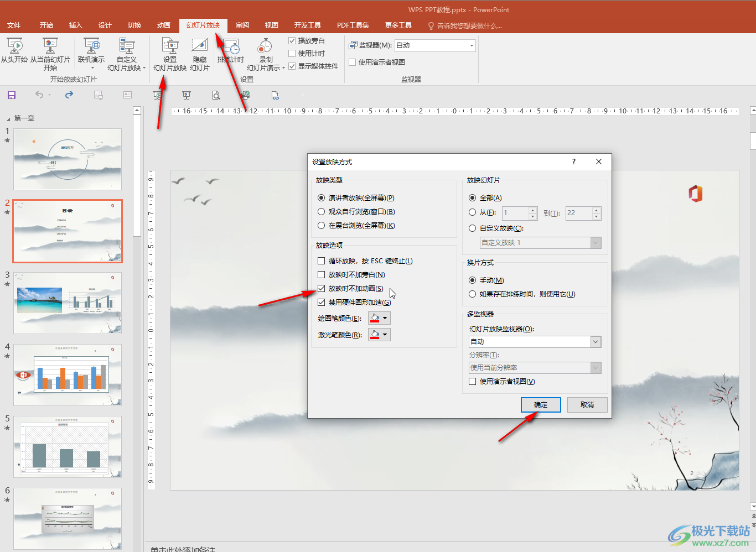This screenshot has height=552, width=756.
Task: Select 全部(A) slides radio button
Action: coord(472,197)
